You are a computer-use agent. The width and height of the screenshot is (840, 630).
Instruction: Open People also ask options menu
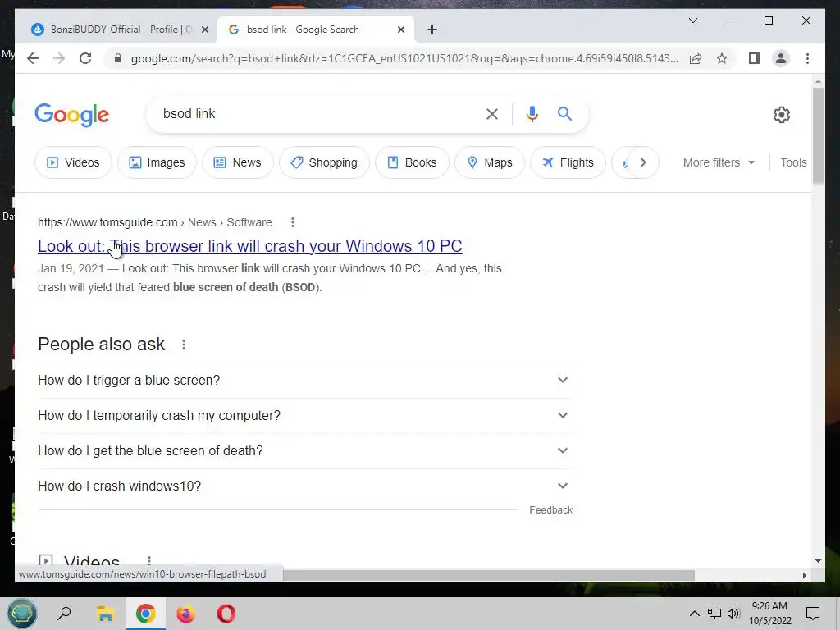(184, 345)
